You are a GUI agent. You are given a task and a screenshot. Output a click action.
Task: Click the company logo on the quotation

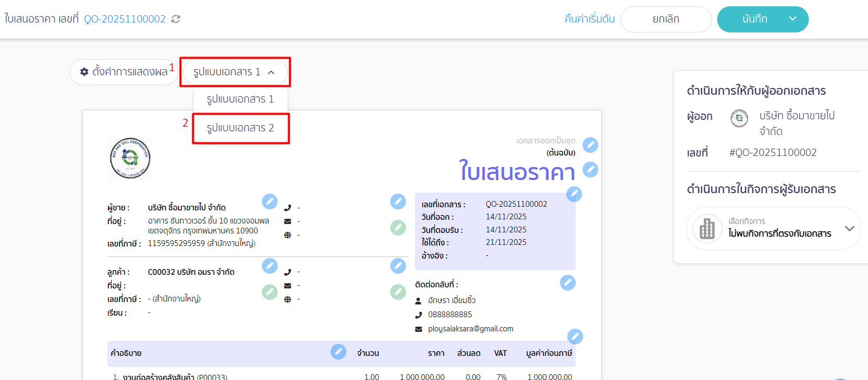130,158
